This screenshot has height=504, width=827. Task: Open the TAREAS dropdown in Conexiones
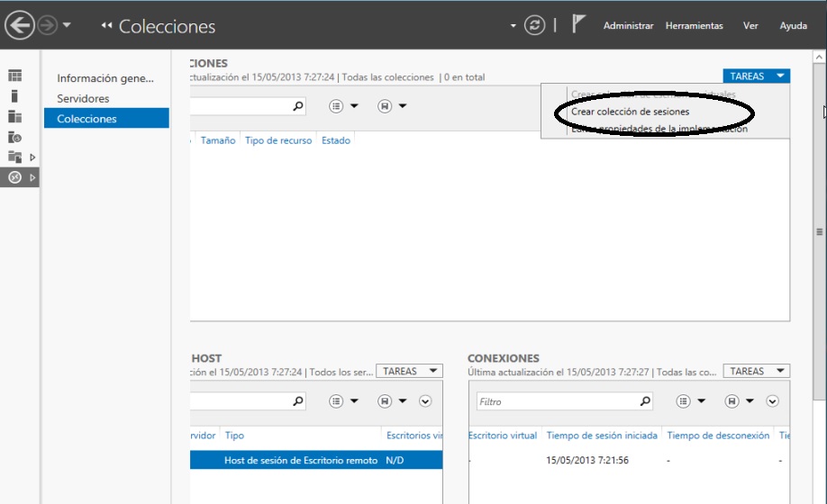(756, 371)
